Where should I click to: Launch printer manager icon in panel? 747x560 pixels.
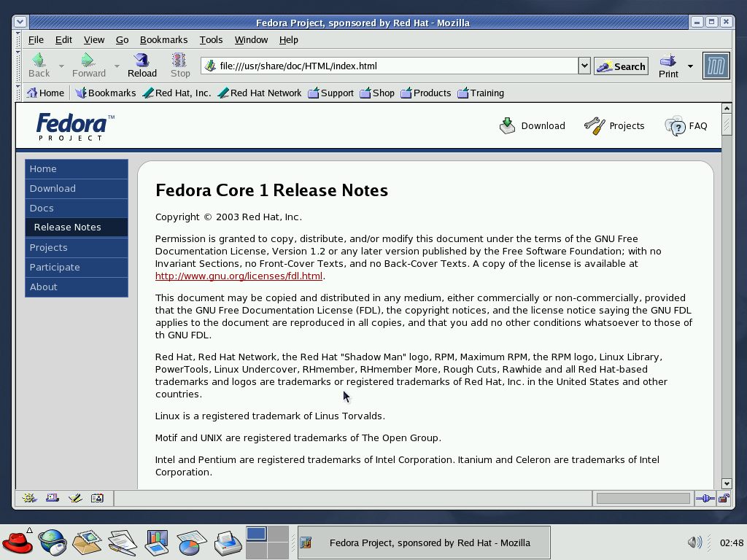228,542
